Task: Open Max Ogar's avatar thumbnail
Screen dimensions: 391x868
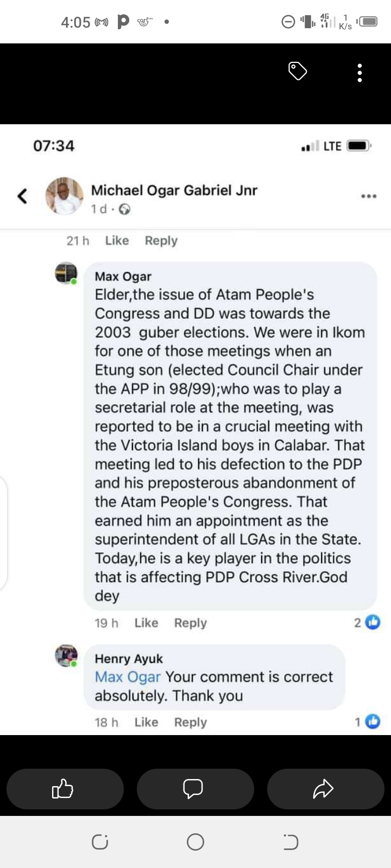Action: coord(66,273)
